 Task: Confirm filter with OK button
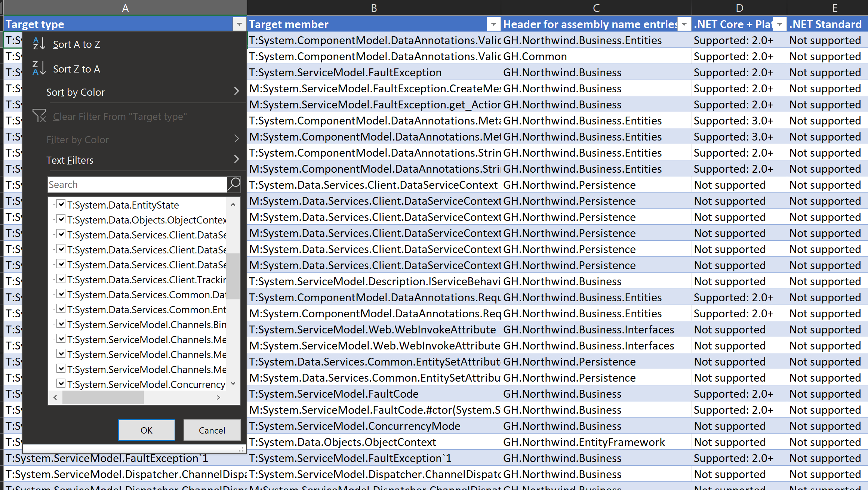[147, 430]
